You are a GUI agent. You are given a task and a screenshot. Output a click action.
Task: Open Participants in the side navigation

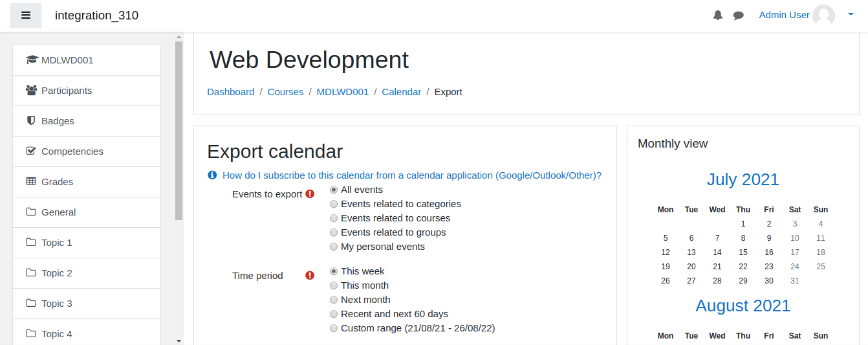[87, 91]
